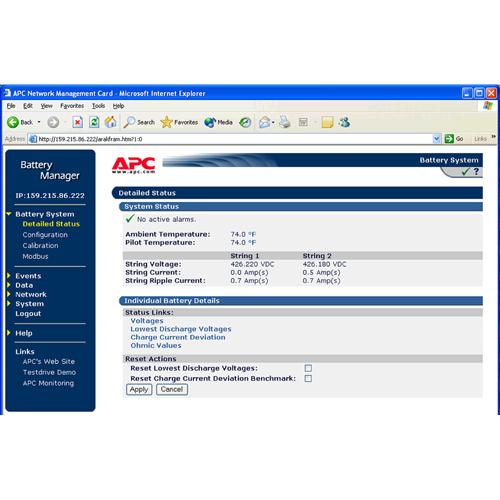Screen dimensions: 500x500
Task: Click the String 1 voltage value 426.220 VDC
Action: (x=252, y=264)
